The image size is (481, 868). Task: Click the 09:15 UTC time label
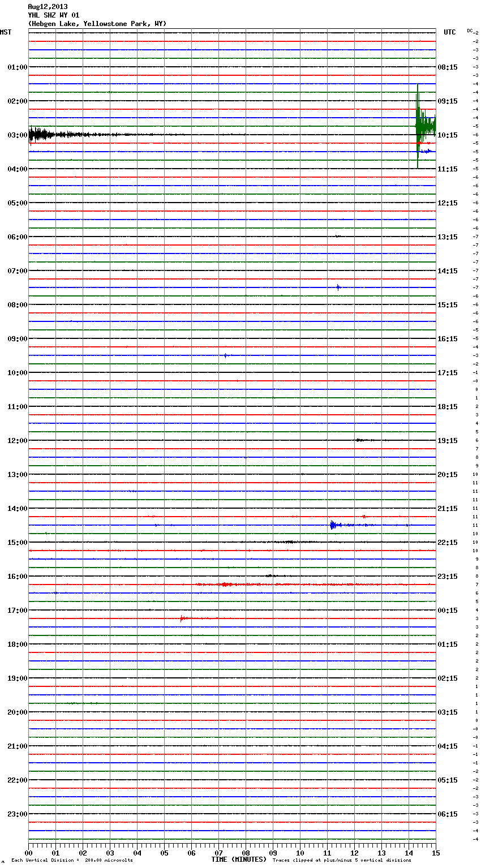pos(448,101)
